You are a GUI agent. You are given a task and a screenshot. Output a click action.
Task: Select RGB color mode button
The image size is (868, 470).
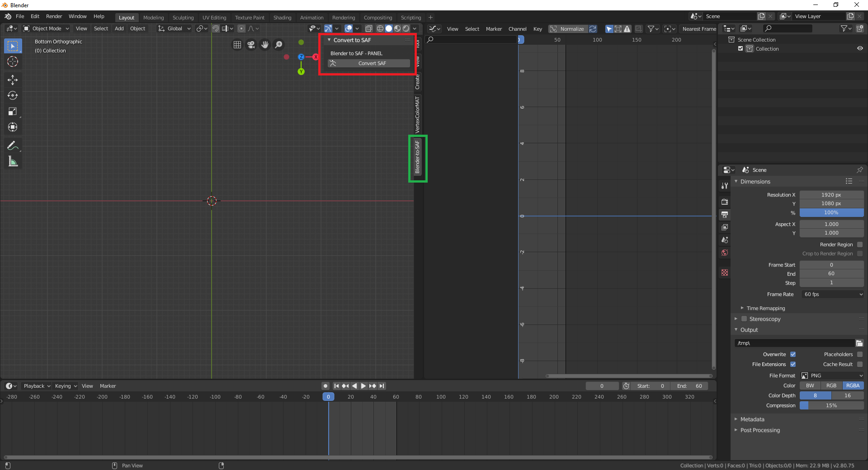831,385
